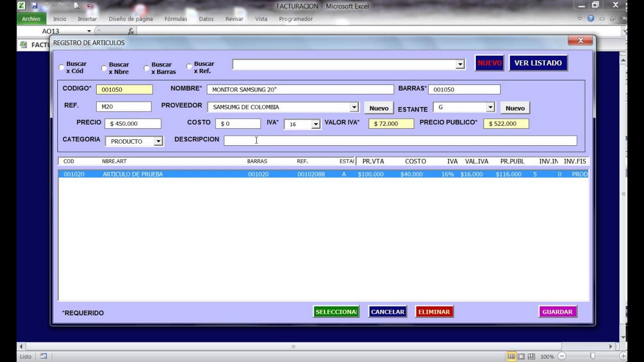Click the CANCELAR button
The height and width of the screenshot is (362, 644).
(387, 312)
